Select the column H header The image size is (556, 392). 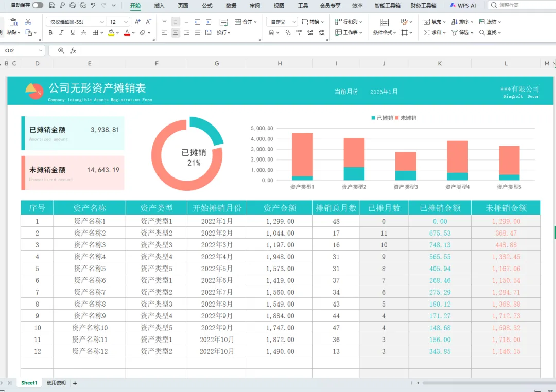coord(280,63)
